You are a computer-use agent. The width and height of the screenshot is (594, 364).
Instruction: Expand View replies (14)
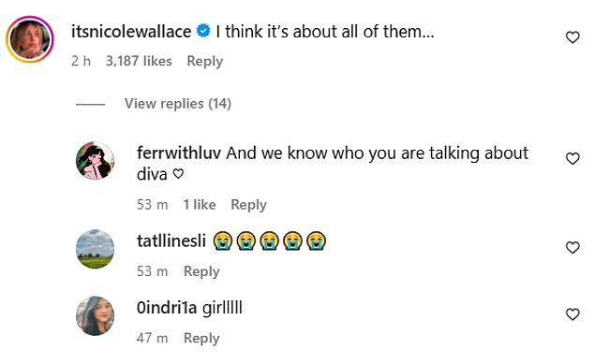point(178,104)
